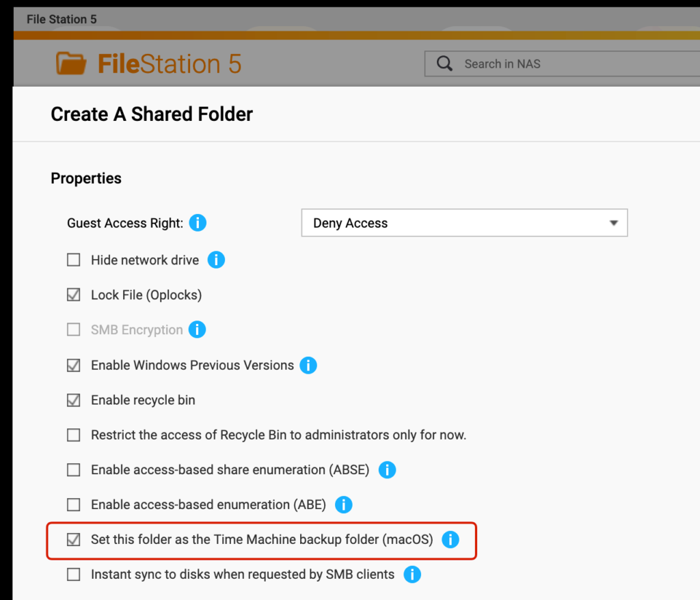Image resolution: width=700 pixels, height=600 pixels.
Task: Disable the Enable recycle bin checkbox
Action: (73, 400)
